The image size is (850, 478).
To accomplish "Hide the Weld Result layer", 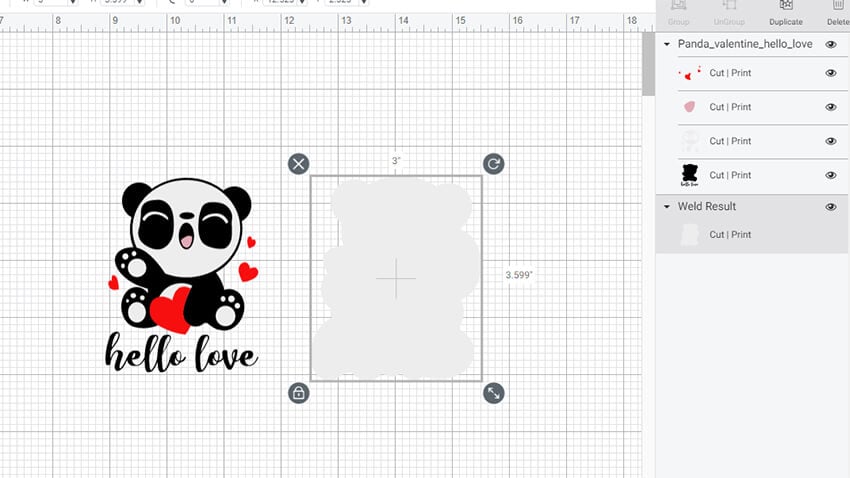I will pyautogui.click(x=830, y=206).
